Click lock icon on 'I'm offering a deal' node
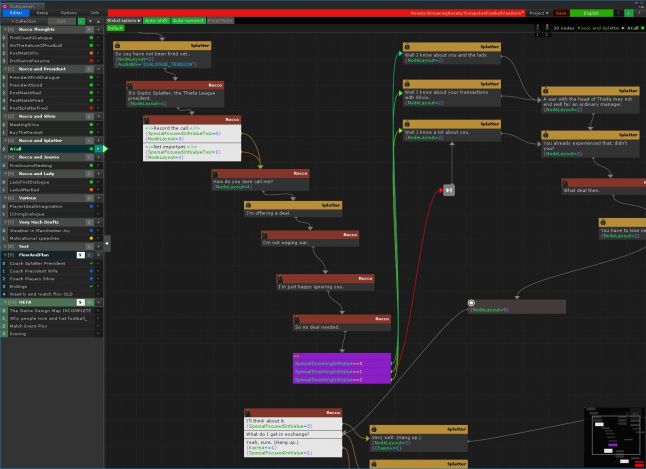 coord(247,204)
